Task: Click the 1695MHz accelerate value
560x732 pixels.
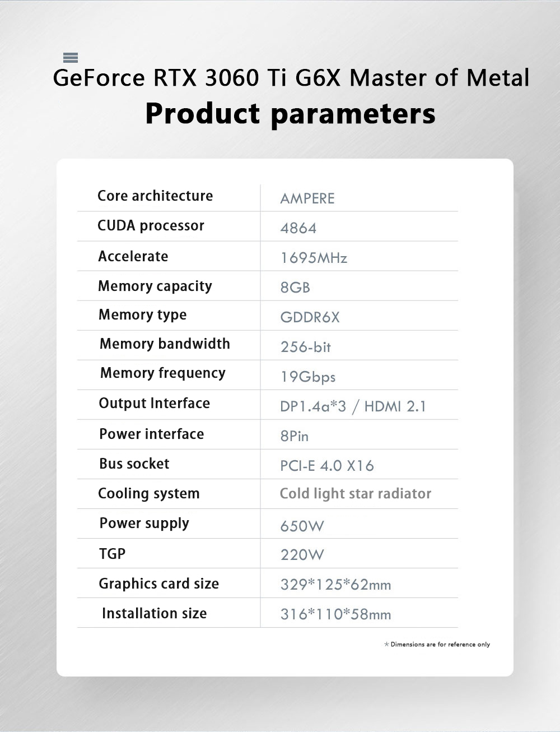Action: click(314, 258)
